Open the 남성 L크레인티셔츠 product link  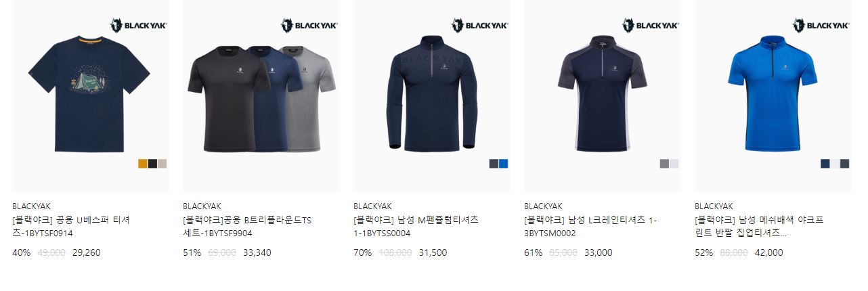coord(590,227)
